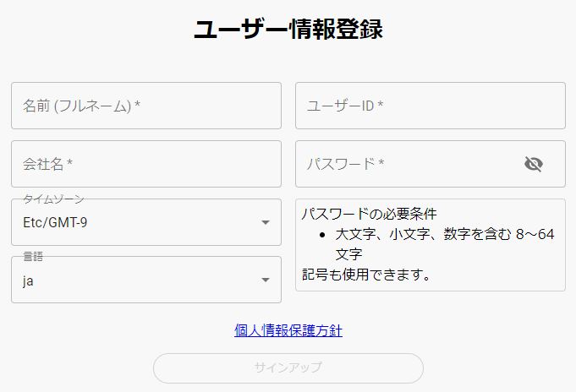Click the 記号も使用できます note
Screen dimensions: 576x392
[366, 275]
